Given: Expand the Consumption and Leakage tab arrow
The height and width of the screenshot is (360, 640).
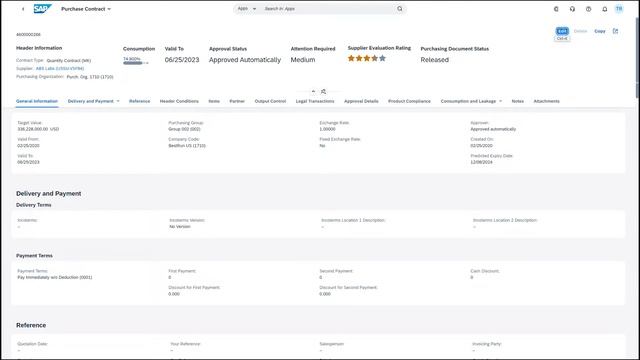Looking at the screenshot, I should click(x=500, y=101).
